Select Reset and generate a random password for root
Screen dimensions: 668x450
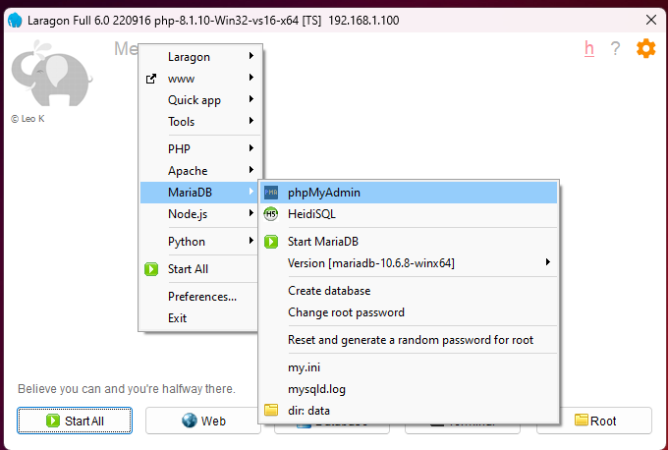click(x=408, y=340)
